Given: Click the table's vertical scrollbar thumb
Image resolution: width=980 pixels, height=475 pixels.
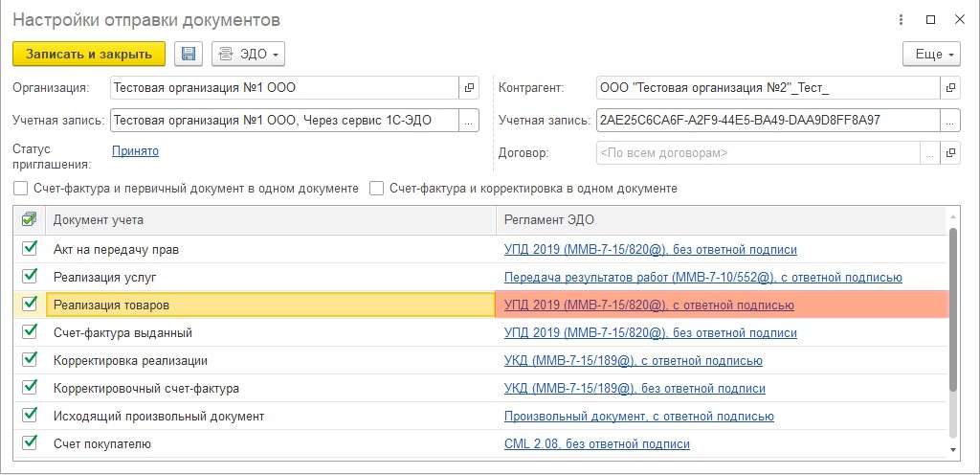Looking at the screenshot, I should click(x=953, y=306).
